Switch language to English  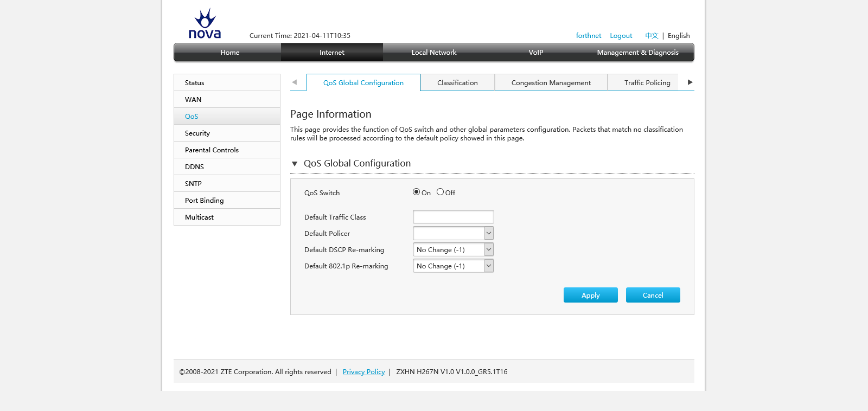pos(679,36)
